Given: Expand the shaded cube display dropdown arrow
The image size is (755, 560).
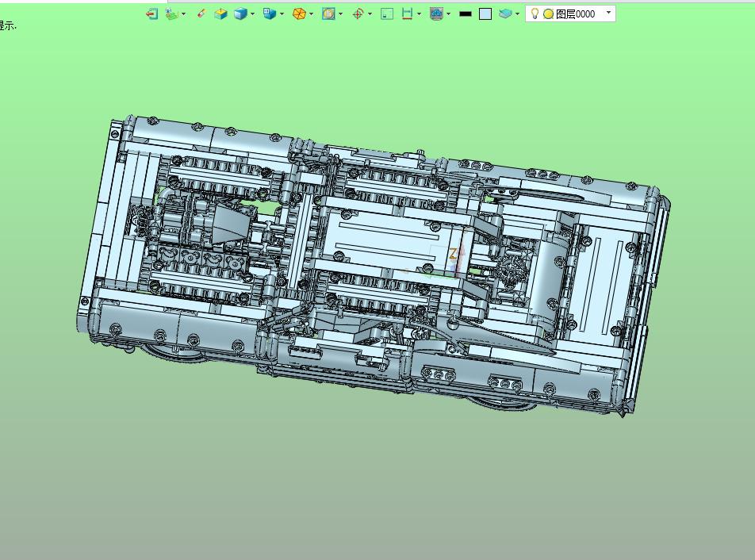Looking at the screenshot, I should [252, 14].
